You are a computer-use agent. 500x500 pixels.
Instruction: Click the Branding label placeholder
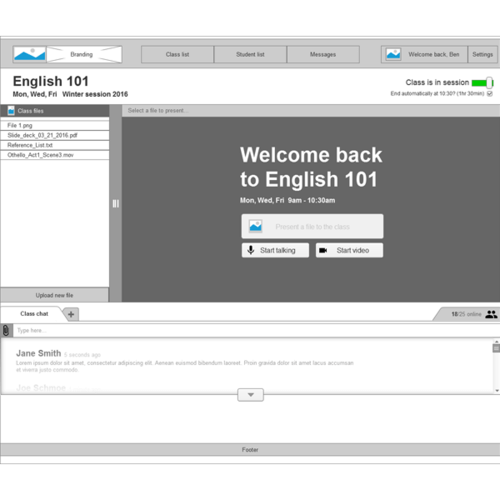pos(84,54)
